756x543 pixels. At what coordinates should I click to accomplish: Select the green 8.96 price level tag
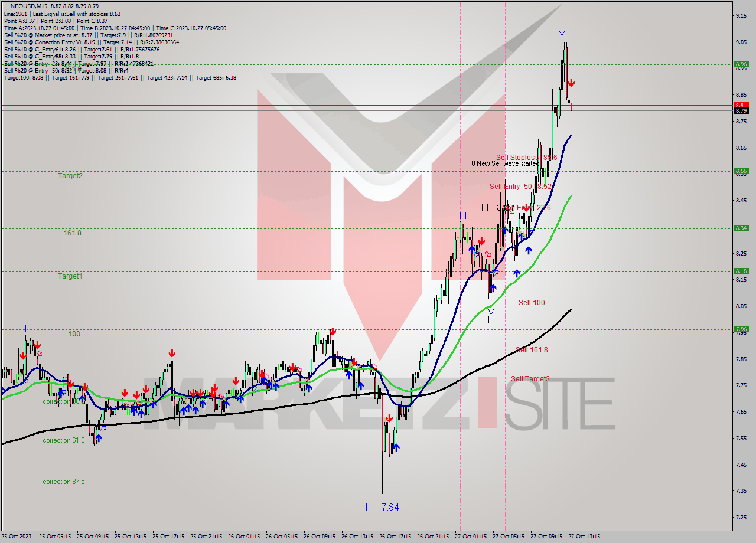click(741, 64)
